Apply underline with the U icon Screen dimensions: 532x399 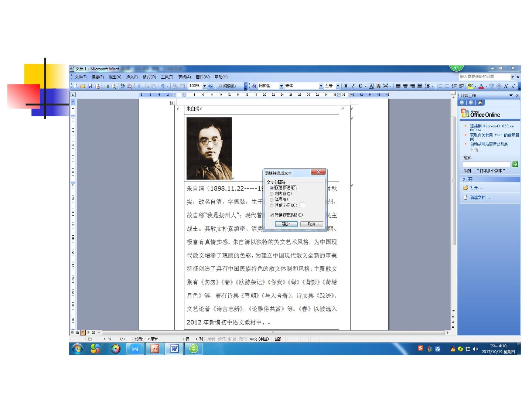[x=360, y=86]
